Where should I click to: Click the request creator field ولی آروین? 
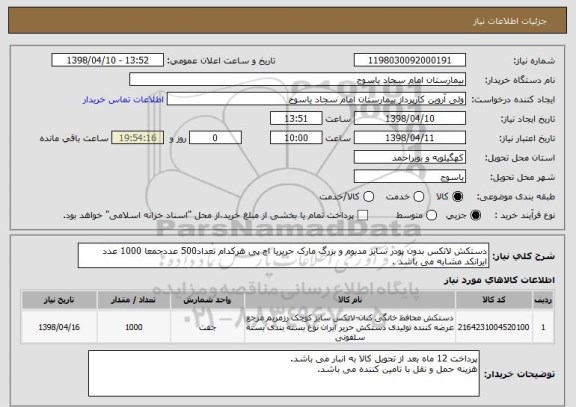pos(316,99)
